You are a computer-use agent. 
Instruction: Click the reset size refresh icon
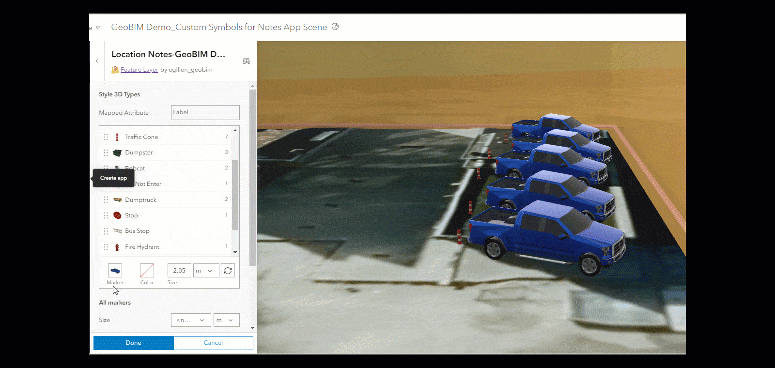tap(227, 271)
